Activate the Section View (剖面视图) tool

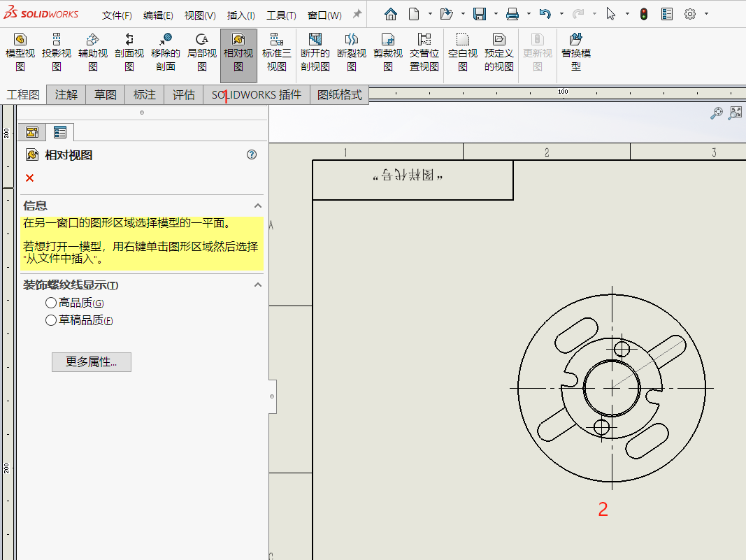pyautogui.click(x=129, y=52)
